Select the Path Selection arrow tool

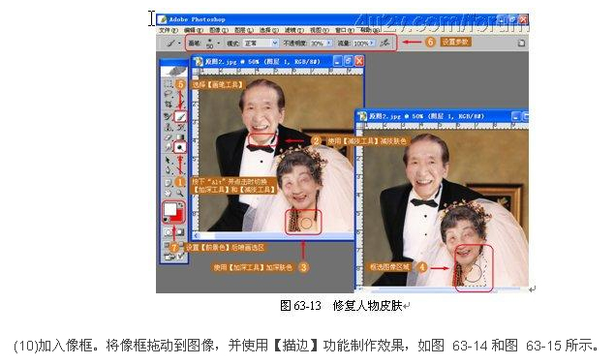(x=168, y=160)
